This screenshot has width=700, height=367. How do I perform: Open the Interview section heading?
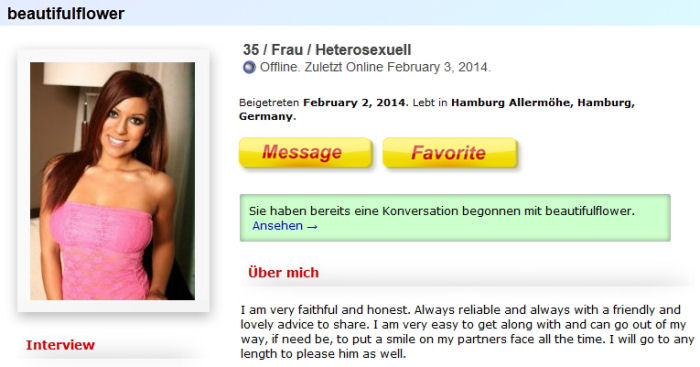pos(60,345)
